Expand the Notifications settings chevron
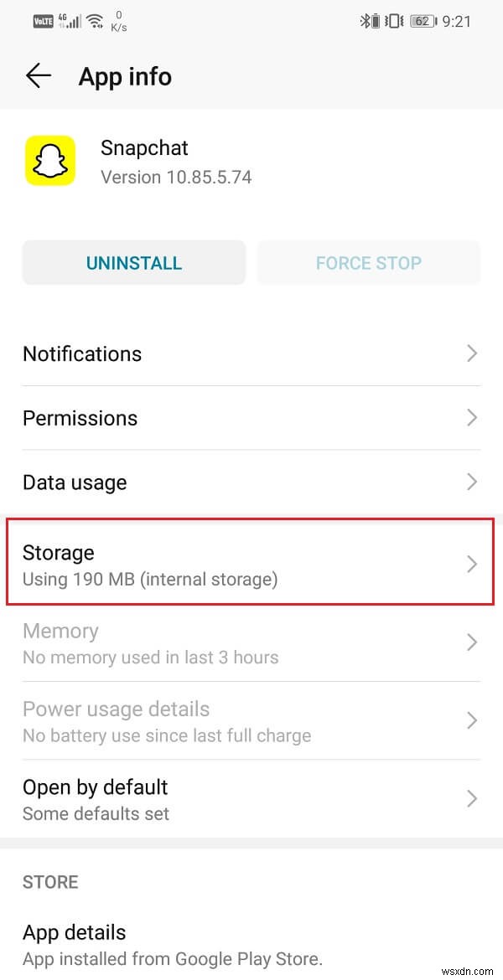Screen dimensions: 503x980 point(473,355)
